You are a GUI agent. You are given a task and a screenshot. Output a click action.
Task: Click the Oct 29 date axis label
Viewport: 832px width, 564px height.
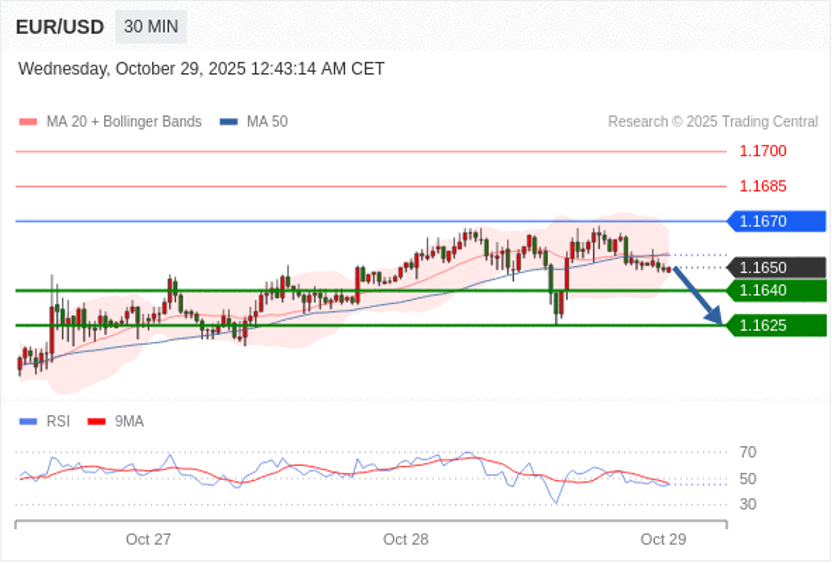663,540
